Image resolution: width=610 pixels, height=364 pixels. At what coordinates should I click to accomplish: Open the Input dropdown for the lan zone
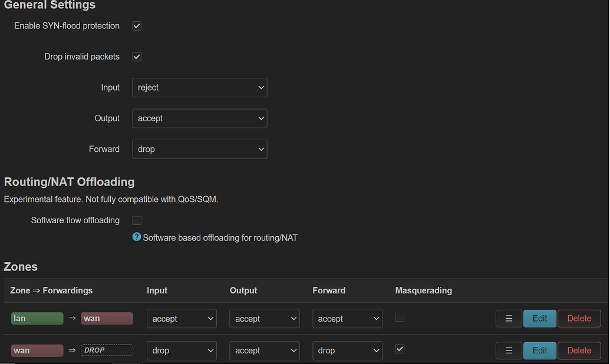[182, 318]
